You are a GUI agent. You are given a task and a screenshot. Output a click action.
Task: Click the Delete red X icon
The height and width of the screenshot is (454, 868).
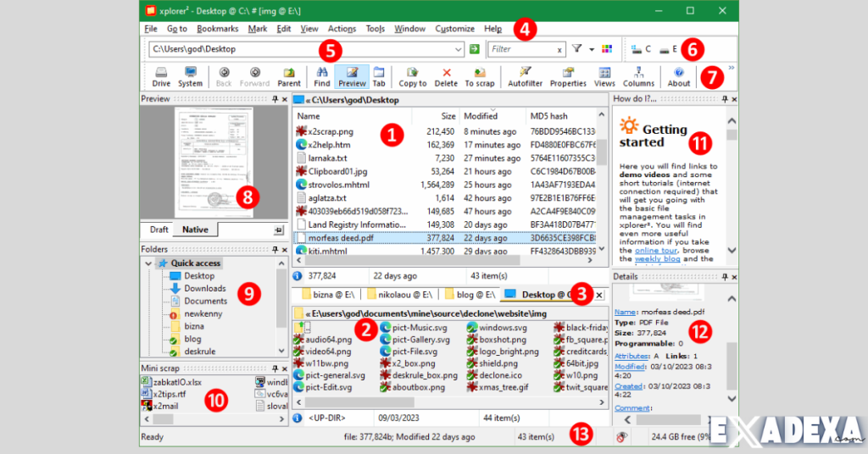pos(446,77)
